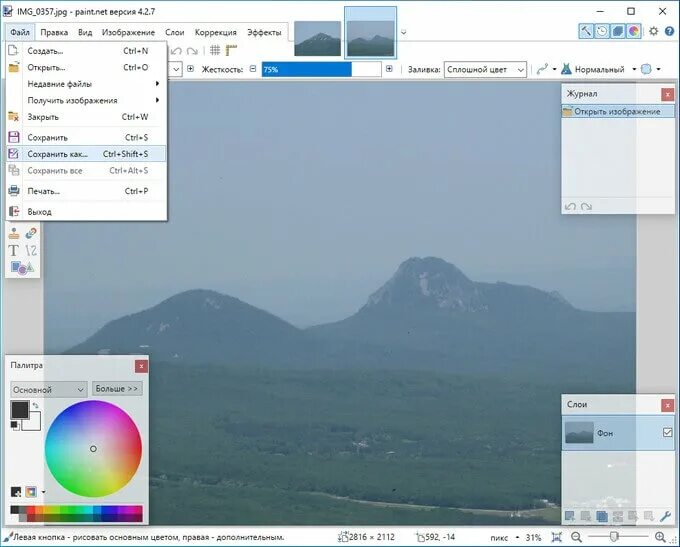This screenshot has height=547, width=680.
Task: Open the Вид menu
Action: click(x=85, y=32)
